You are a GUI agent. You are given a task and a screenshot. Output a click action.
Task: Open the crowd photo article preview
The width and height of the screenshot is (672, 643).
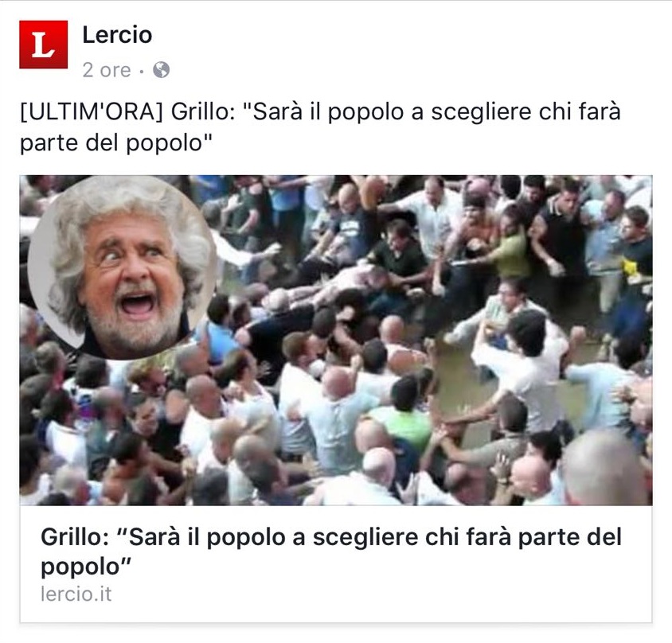coord(336,340)
